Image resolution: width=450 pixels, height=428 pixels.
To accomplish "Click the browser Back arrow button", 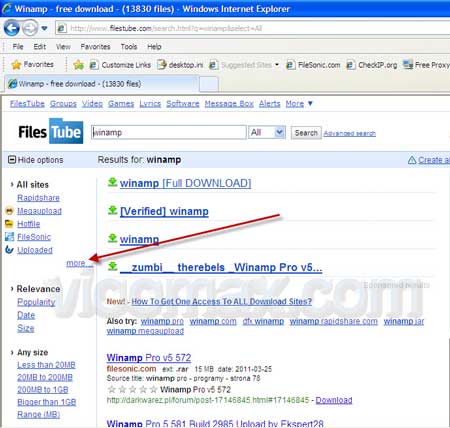I will [12, 28].
